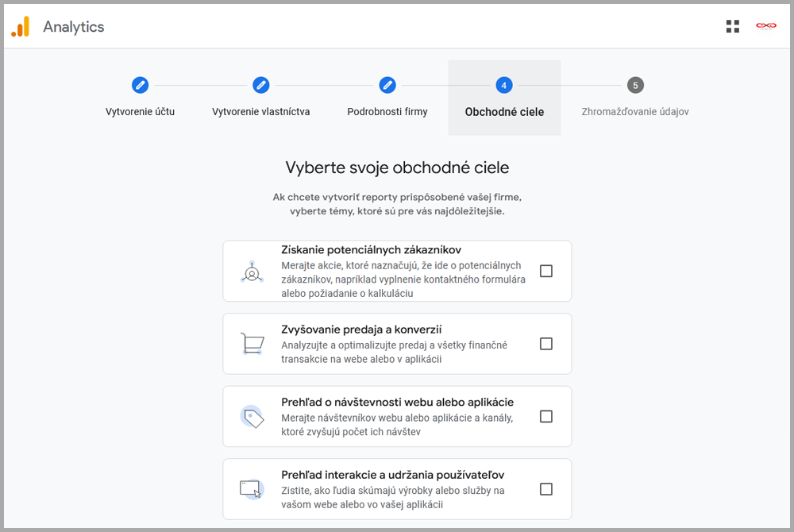
Task: Click pencil icon for Podrobnosti firmy step
Action: [x=387, y=85]
